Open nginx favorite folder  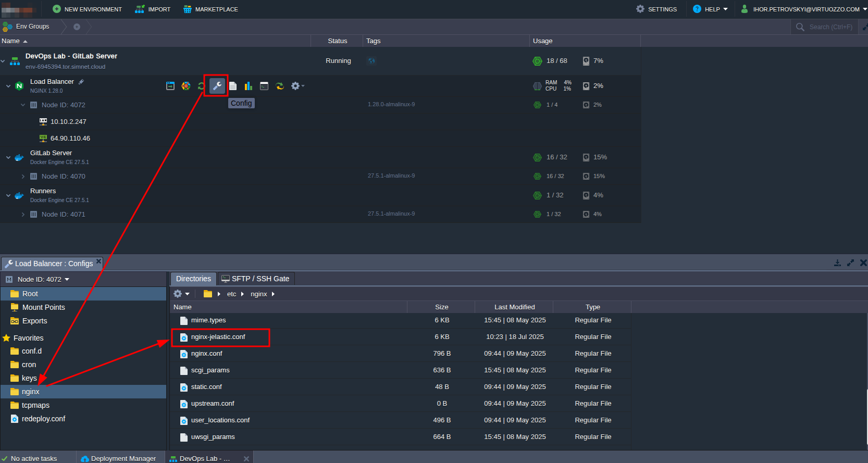[x=83, y=392]
